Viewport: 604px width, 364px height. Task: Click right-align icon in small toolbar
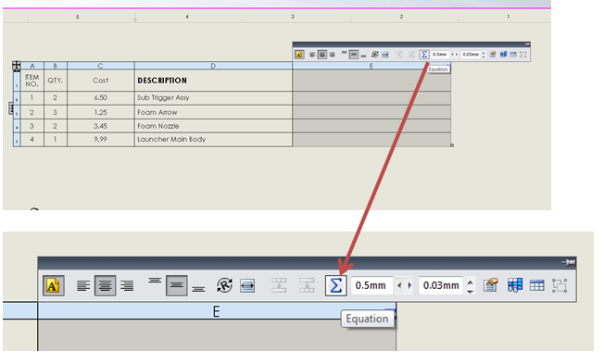[x=332, y=55]
